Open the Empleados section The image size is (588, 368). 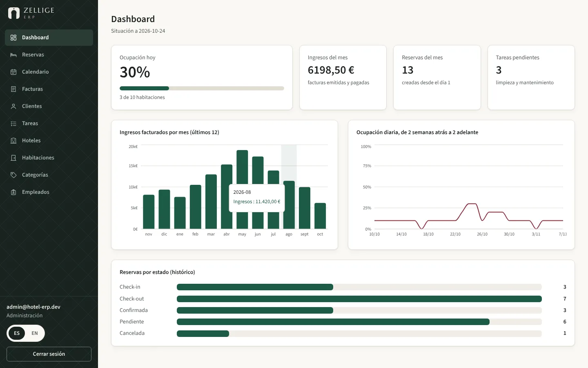pyautogui.click(x=49, y=192)
